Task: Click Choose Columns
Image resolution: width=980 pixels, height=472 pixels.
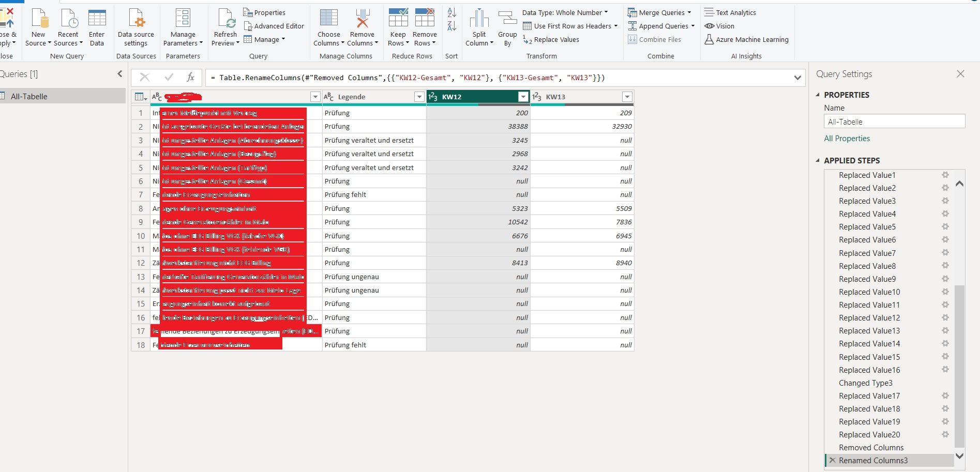Action: click(x=329, y=28)
